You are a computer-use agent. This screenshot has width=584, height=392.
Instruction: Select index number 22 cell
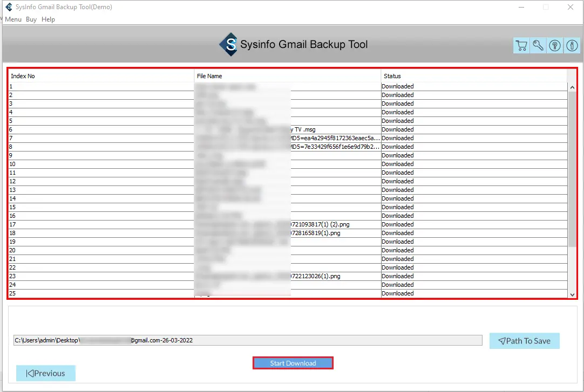click(x=101, y=267)
